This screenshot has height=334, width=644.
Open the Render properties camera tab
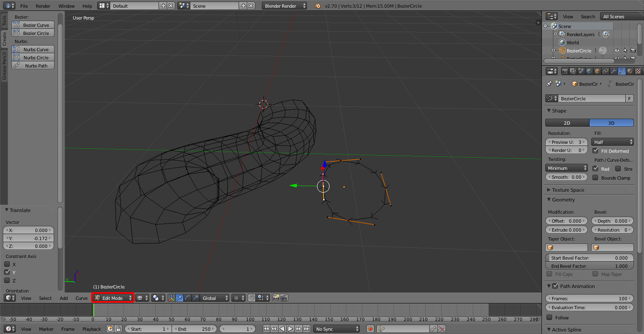click(565, 71)
